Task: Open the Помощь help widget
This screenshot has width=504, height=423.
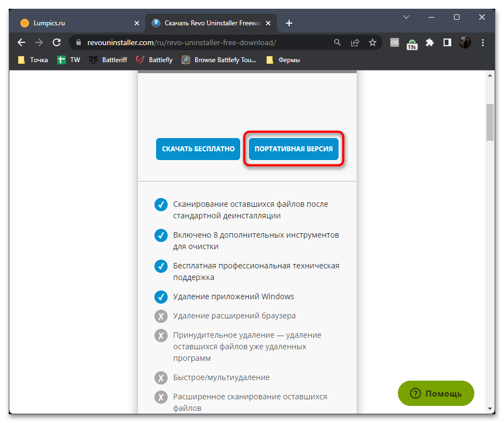Action: [x=436, y=394]
